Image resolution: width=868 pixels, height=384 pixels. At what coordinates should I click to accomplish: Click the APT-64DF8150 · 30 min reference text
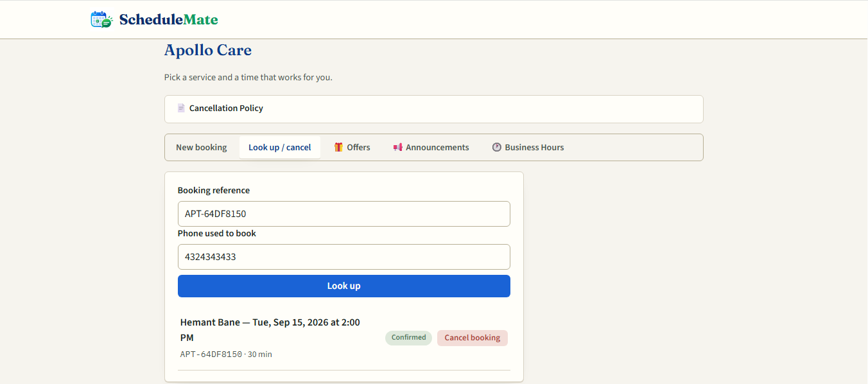226,354
